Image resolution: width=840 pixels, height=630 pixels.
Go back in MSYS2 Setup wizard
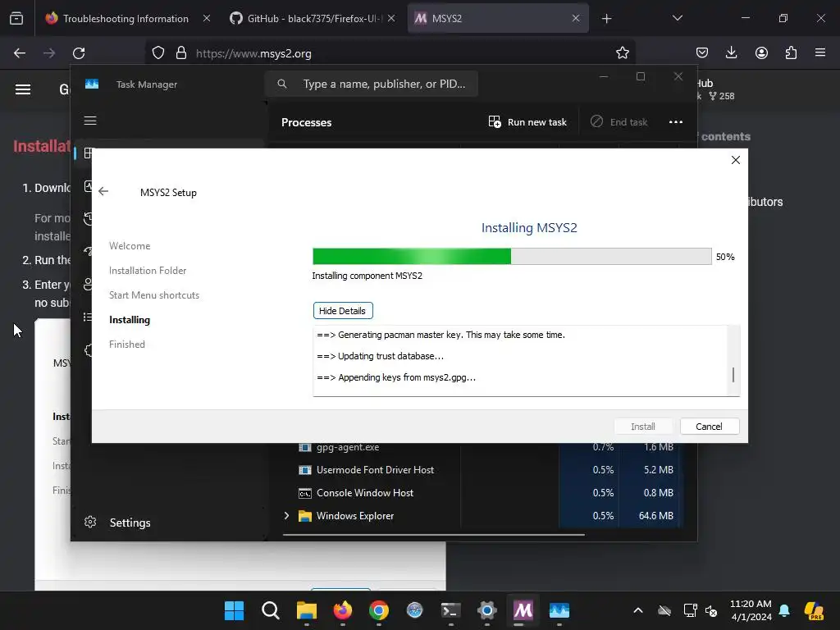pyautogui.click(x=103, y=191)
